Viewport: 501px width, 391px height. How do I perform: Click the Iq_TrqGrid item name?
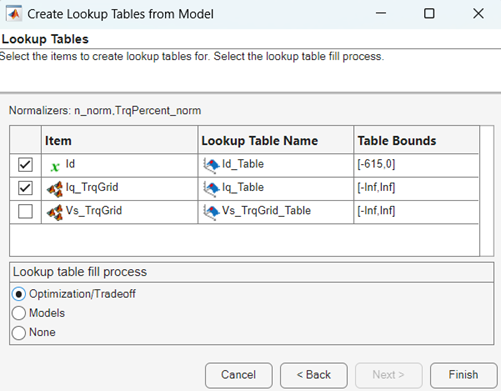click(x=92, y=188)
